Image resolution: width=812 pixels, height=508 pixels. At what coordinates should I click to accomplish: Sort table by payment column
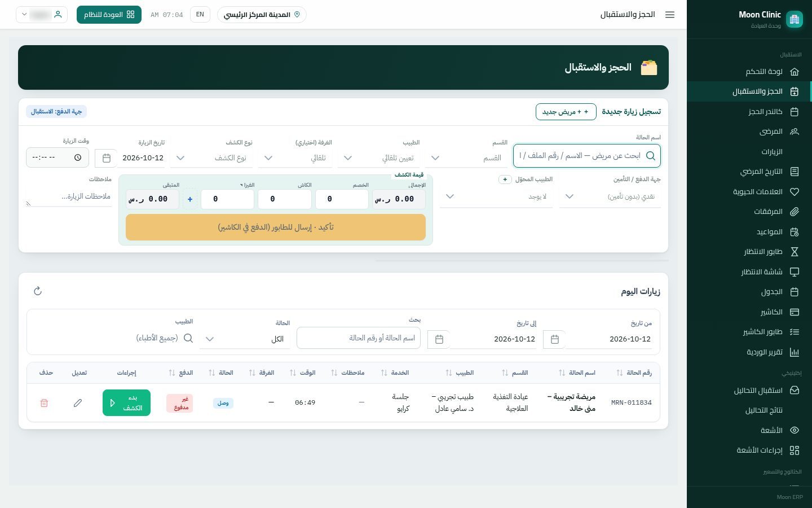pyautogui.click(x=172, y=373)
